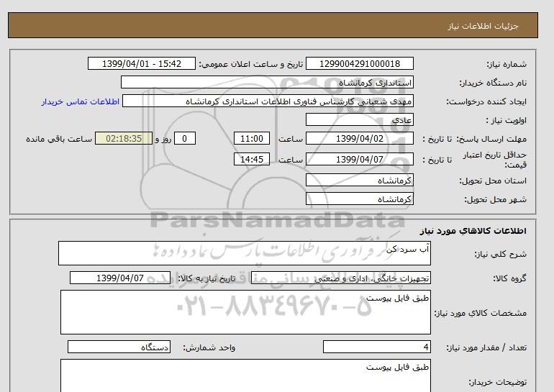Click the label نام دستگاه خریدار
The image size is (554, 392).
pyautogui.click(x=493, y=83)
